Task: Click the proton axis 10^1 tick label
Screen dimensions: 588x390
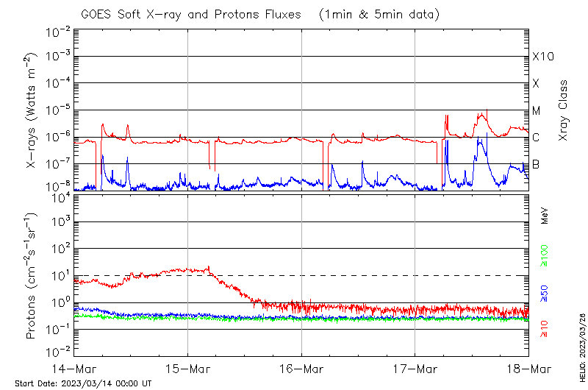Action: [60, 275]
